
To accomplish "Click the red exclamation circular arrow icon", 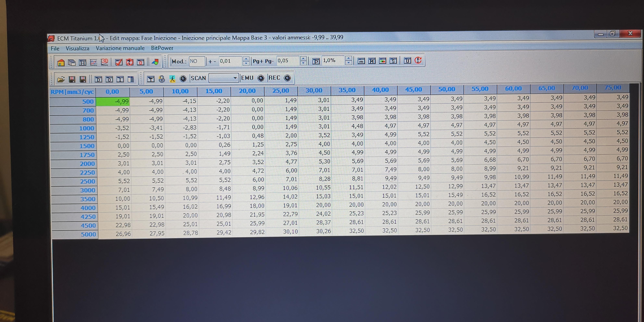I will 418,60.
